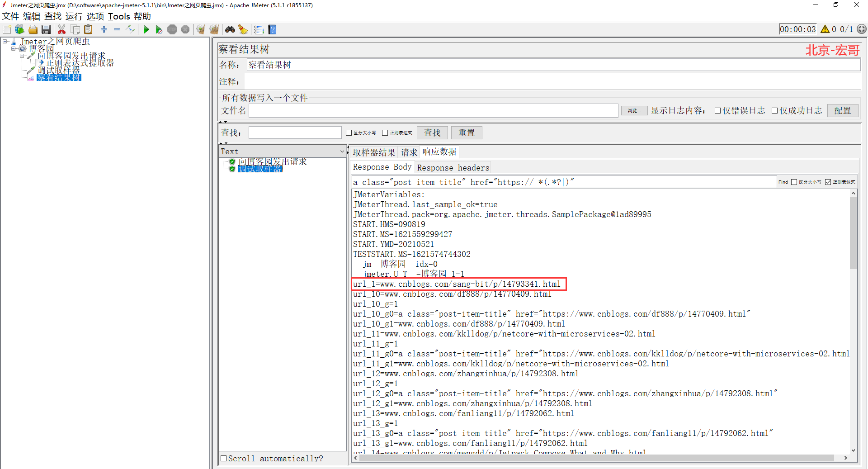Select the 调试取样器 node in the test plan tree
Screen dimensions: 868x469
click(x=59, y=70)
